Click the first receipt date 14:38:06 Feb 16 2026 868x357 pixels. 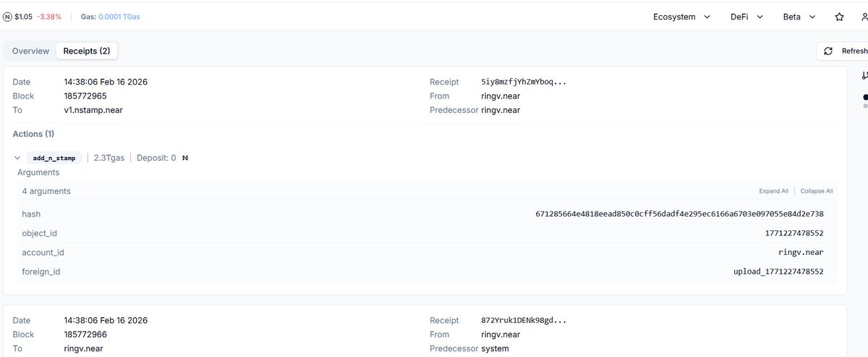106,82
